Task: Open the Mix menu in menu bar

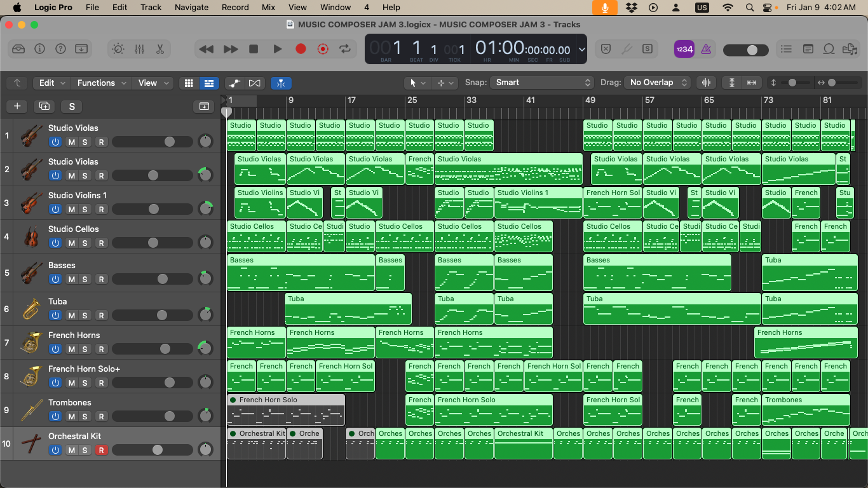Action: click(x=268, y=7)
